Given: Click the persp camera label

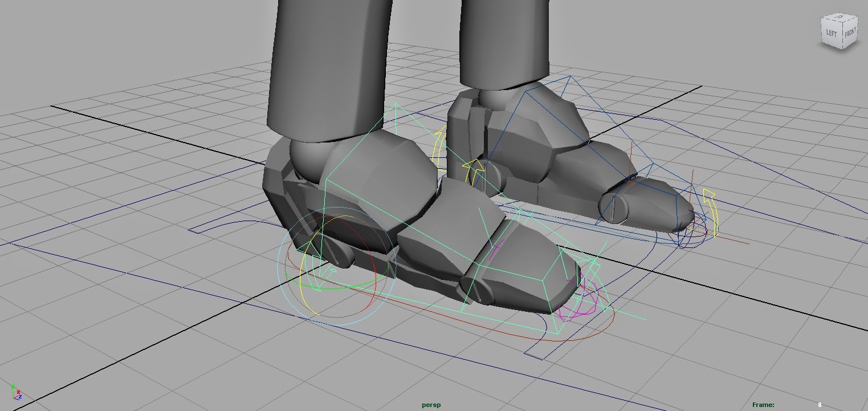Looking at the screenshot, I should (430, 405).
